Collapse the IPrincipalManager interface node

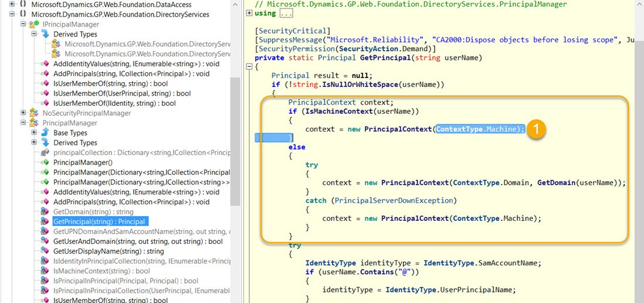pyautogui.click(x=23, y=24)
